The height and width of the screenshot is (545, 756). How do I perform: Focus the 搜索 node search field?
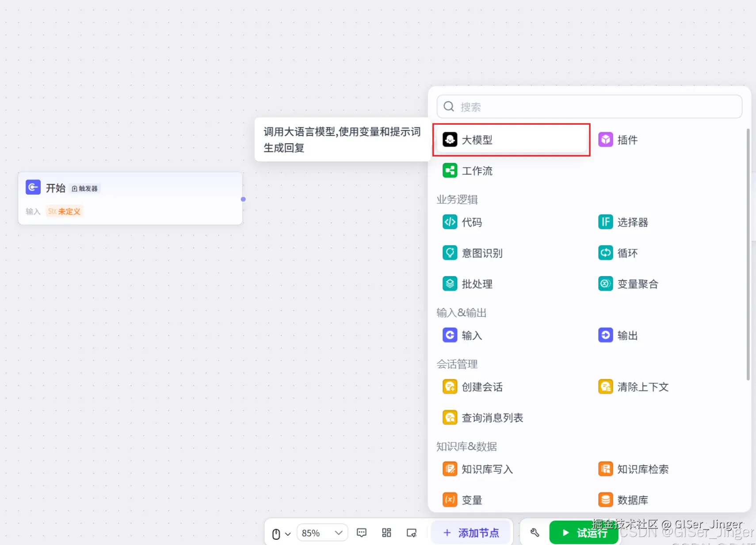pos(589,107)
